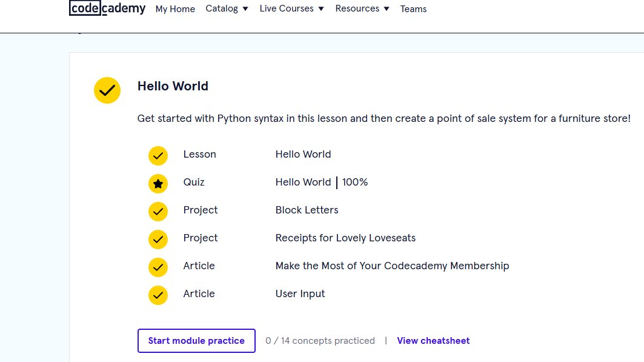Image resolution: width=644 pixels, height=362 pixels.
Task: Click the Project label beside Block Letters
Action: click(201, 210)
